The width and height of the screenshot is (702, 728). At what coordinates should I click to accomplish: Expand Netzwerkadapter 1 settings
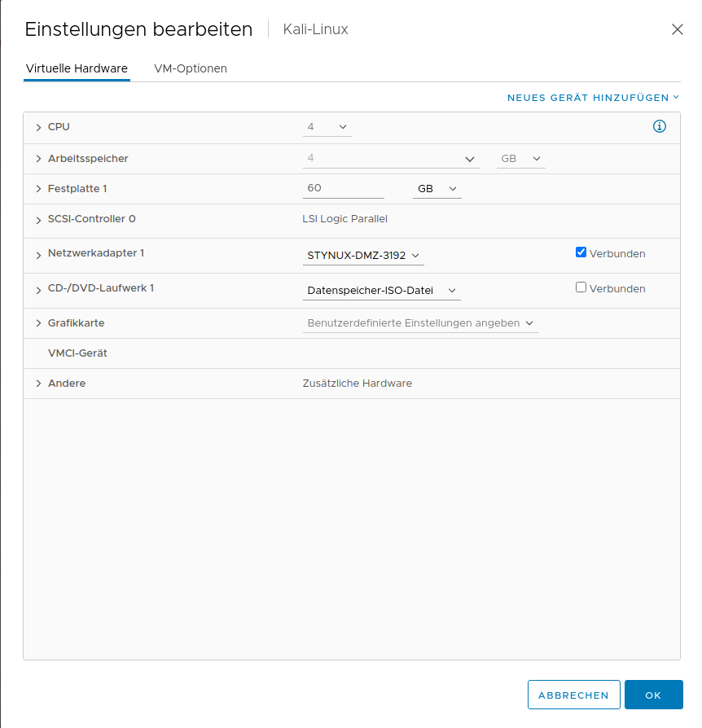(38, 255)
